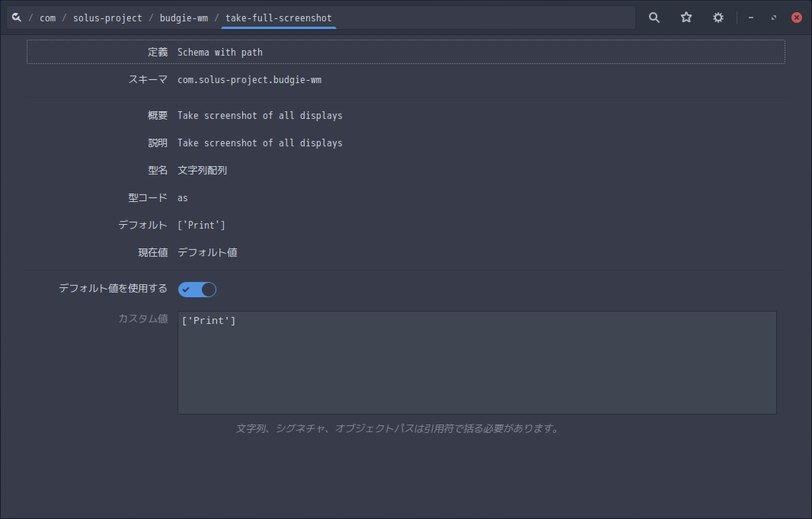The image size is (812, 519).
Task: Click the current value 'デフォルト値'
Action: [x=208, y=253]
